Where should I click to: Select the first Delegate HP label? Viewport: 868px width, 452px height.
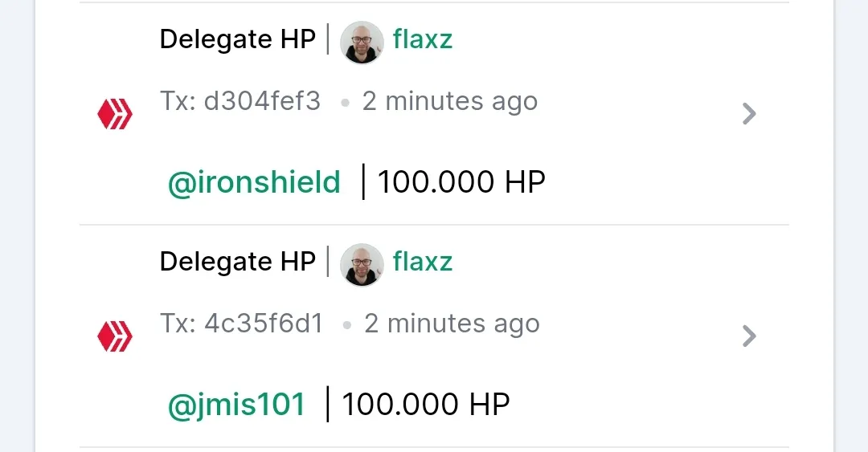237,40
